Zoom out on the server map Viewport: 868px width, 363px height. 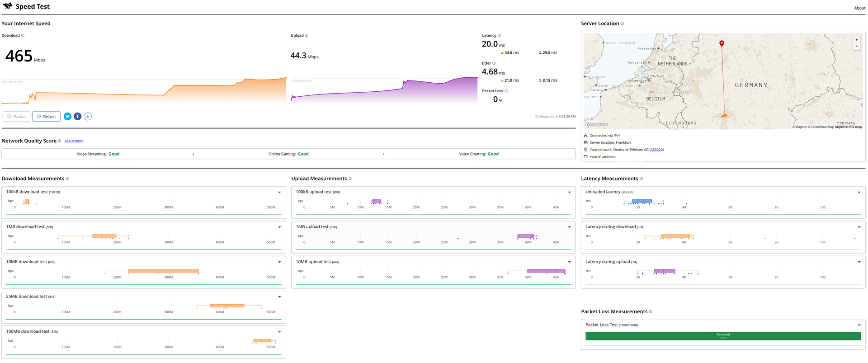click(x=856, y=47)
